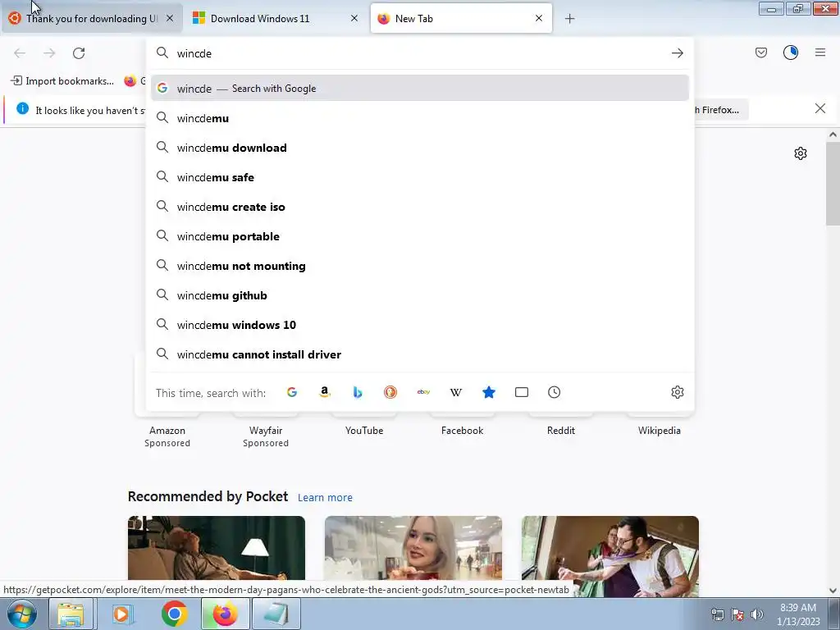Launch Google Chrome from taskbar

(174, 614)
